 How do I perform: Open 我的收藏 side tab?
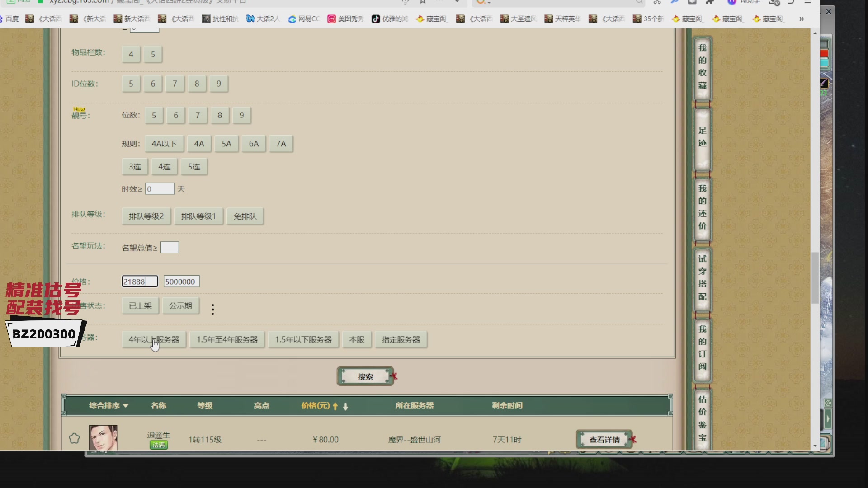click(x=702, y=67)
